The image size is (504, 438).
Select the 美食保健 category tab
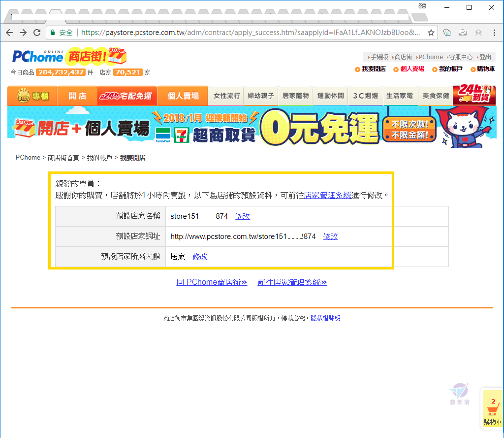click(x=436, y=96)
